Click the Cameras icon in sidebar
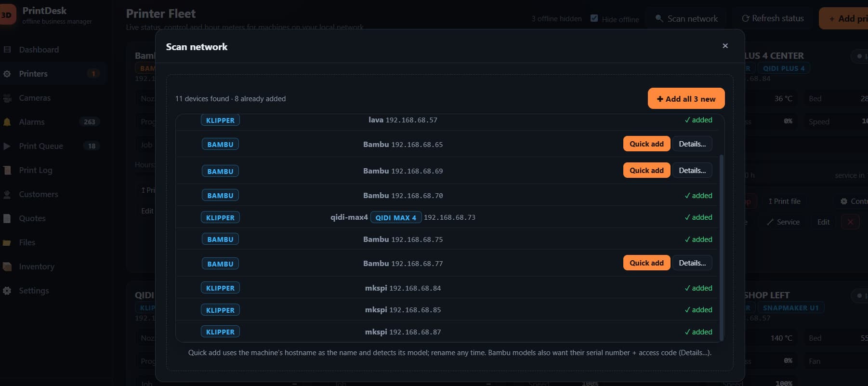 (x=7, y=98)
